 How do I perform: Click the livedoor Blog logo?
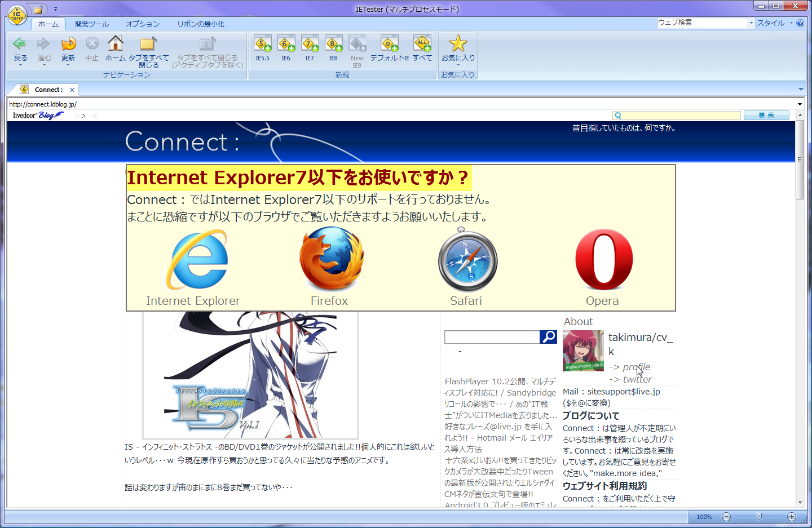[38, 116]
